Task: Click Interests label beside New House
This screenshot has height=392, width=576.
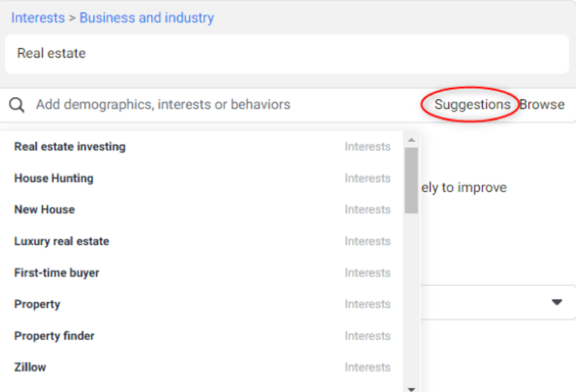Action: click(x=368, y=209)
